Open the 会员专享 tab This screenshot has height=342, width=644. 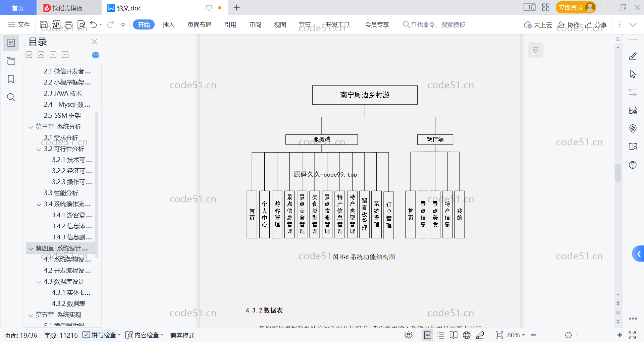(x=377, y=25)
